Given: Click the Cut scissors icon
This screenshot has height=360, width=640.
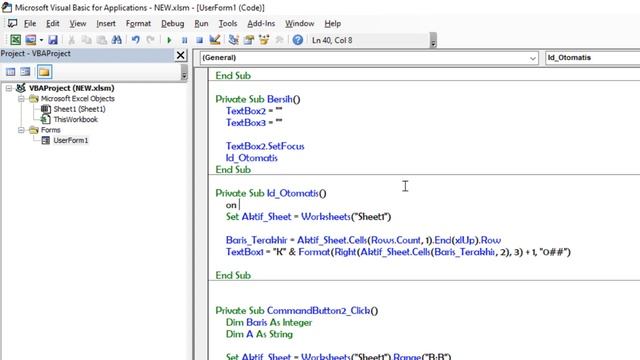Looking at the screenshot, I should [x=71, y=40].
